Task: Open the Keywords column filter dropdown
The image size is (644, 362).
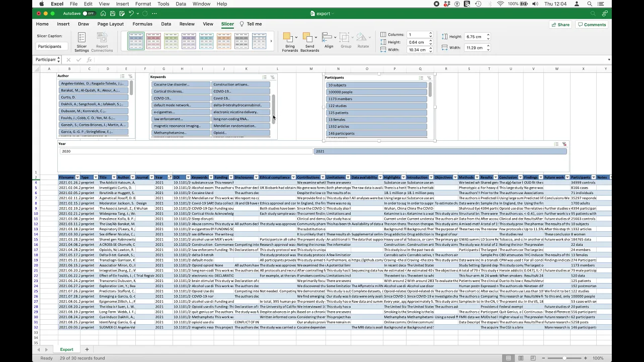Action: (x=211, y=177)
